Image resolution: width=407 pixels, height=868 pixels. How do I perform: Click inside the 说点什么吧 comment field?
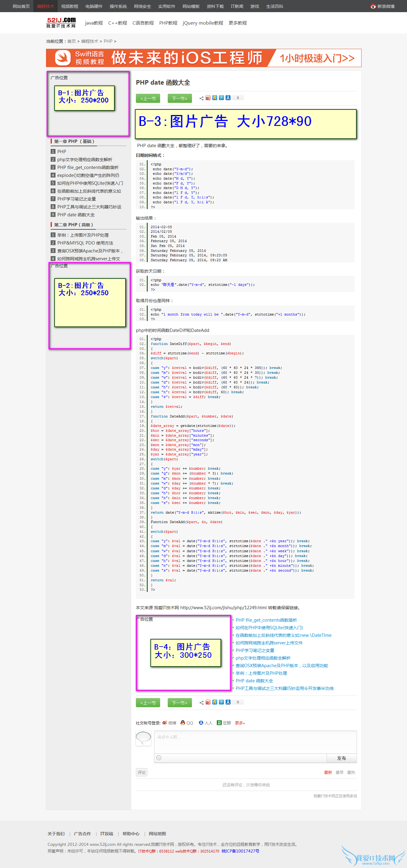pyautogui.click(x=255, y=742)
